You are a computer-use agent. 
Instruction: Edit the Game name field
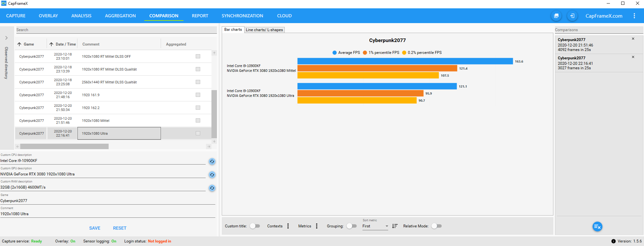108,201
